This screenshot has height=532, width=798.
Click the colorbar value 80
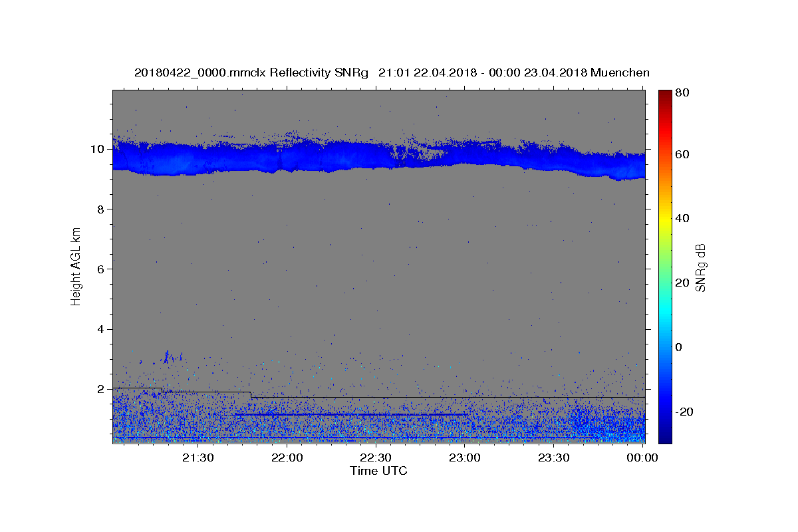coord(684,94)
